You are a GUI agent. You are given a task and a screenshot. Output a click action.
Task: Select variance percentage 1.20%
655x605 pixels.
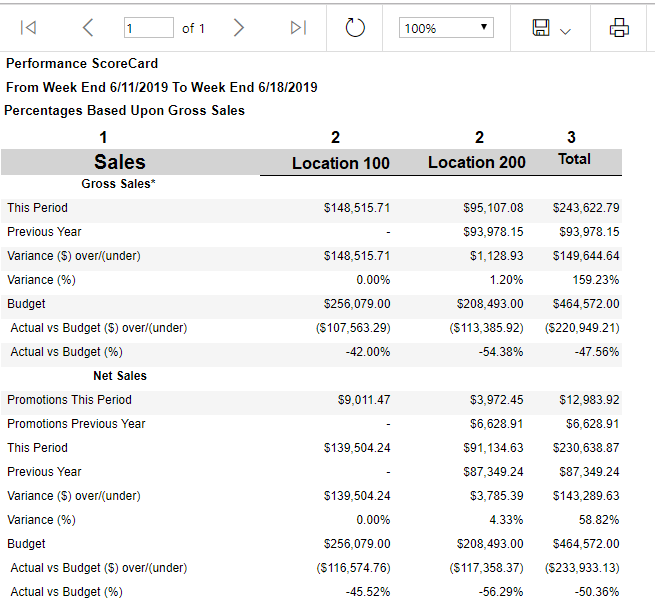(506, 280)
